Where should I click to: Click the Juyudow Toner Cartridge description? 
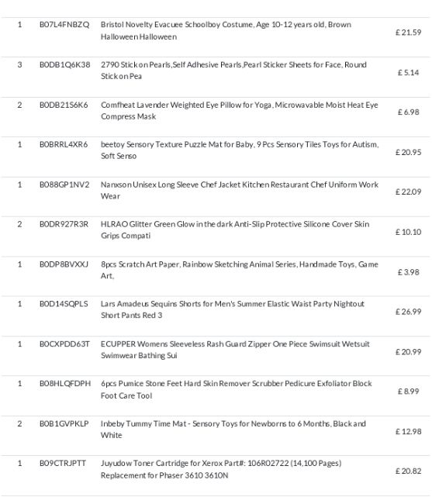[x=221, y=469]
